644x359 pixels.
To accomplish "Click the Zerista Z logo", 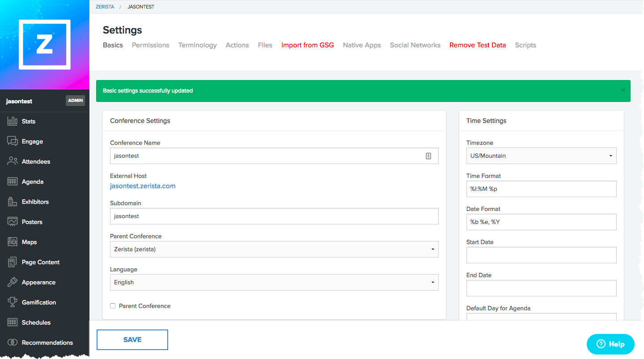I will (45, 45).
